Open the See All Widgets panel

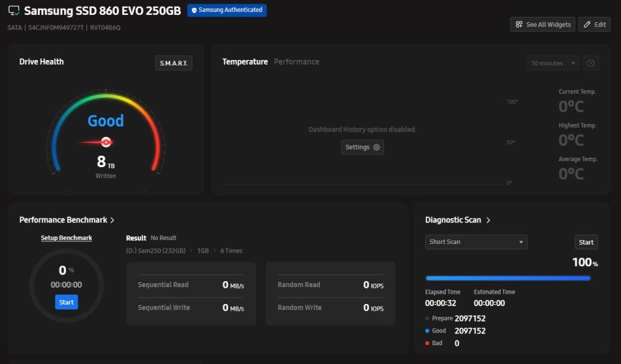point(542,24)
